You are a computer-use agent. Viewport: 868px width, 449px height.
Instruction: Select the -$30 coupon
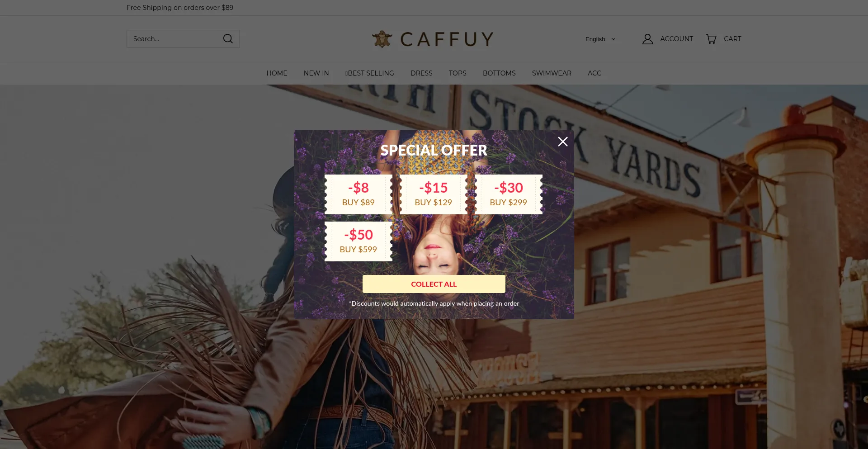[x=508, y=194]
